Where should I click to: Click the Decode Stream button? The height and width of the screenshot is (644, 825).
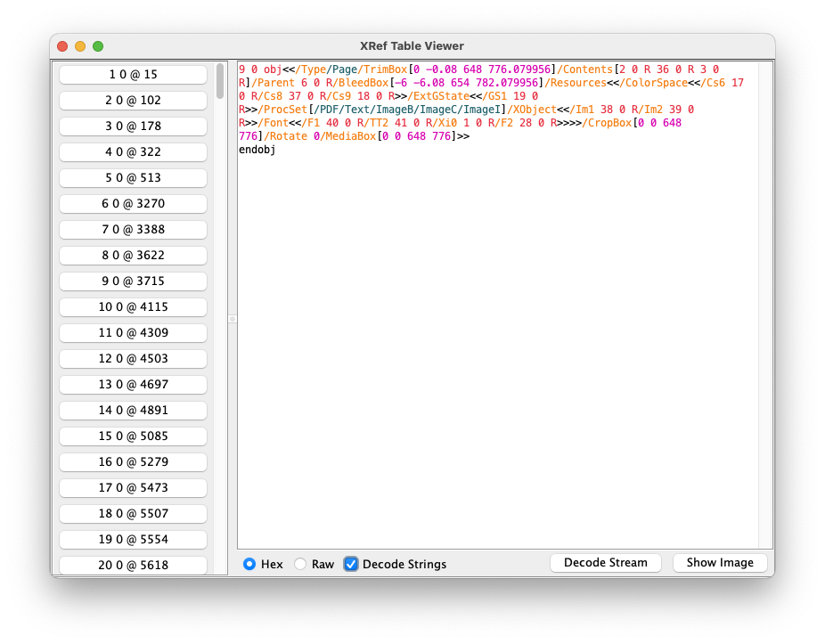[606, 562]
